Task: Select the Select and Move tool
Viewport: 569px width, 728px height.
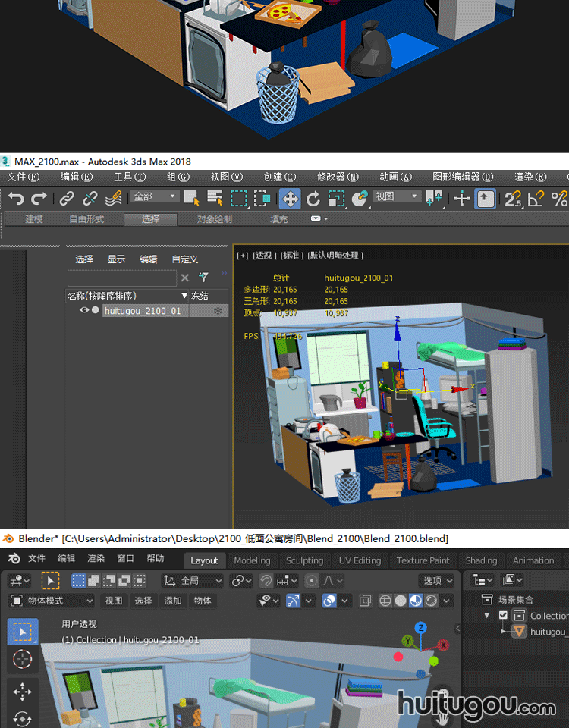Action: point(289,199)
